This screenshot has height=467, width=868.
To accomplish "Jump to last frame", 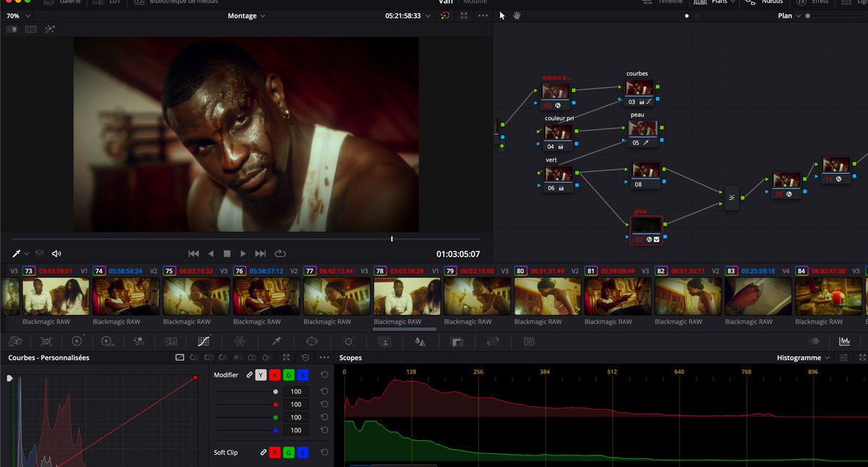I will pos(260,253).
